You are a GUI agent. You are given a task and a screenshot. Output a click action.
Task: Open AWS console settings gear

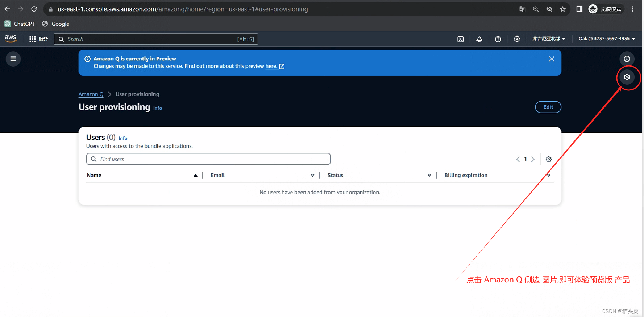click(x=517, y=39)
